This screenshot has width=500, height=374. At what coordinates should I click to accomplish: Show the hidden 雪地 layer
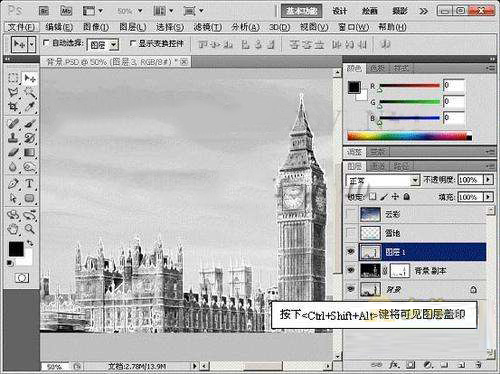pyautogui.click(x=351, y=233)
